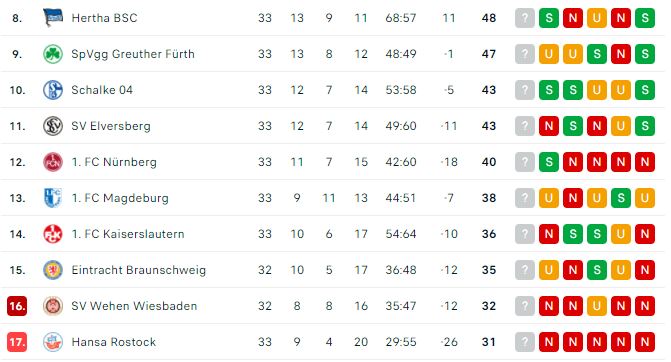
Task: Click the 1. FC Nürnberg club crest
Action: pyautogui.click(x=53, y=162)
